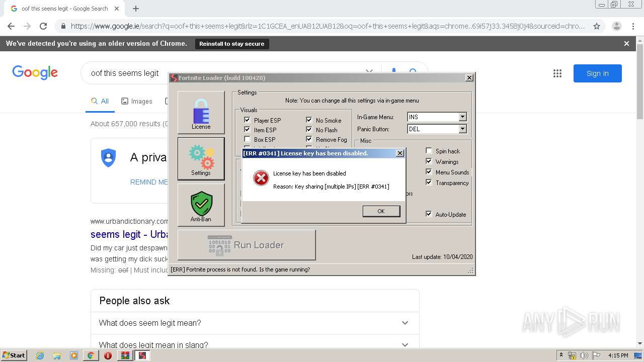Click the Sign in button
This screenshot has width=644, height=362.
pyautogui.click(x=598, y=73)
